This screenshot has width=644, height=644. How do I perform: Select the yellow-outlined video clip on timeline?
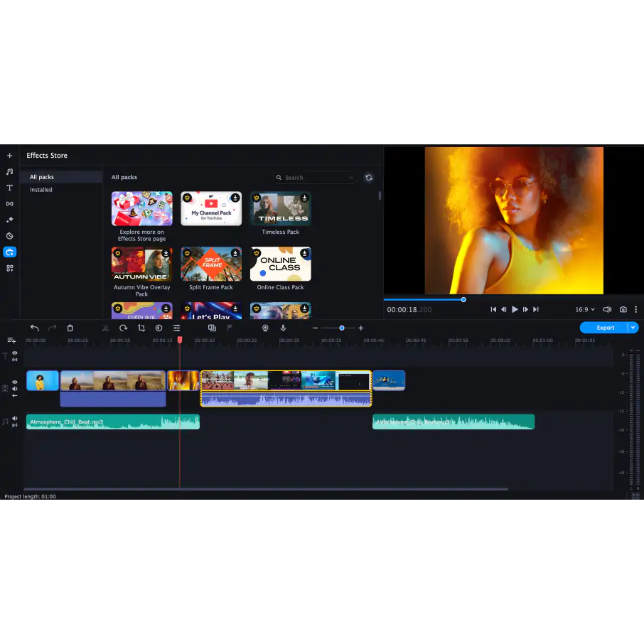coord(286,388)
